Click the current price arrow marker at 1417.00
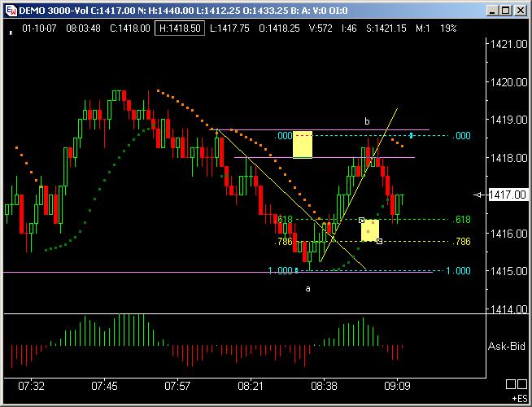Image resolution: width=532 pixels, height=407 pixels. tap(480, 195)
